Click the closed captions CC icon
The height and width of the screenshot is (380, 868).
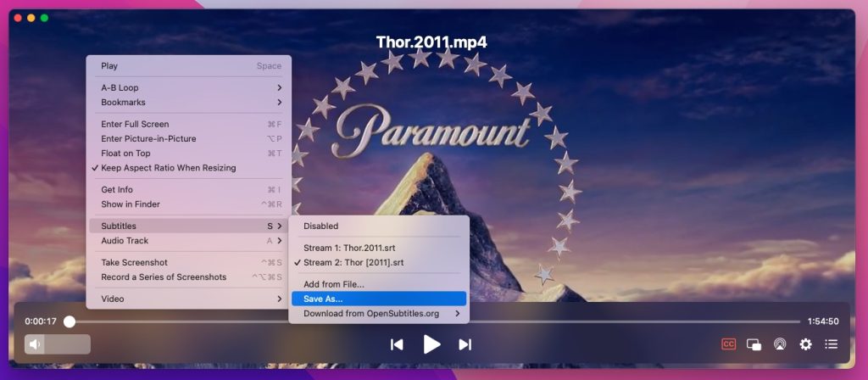[x=728, y=344]
